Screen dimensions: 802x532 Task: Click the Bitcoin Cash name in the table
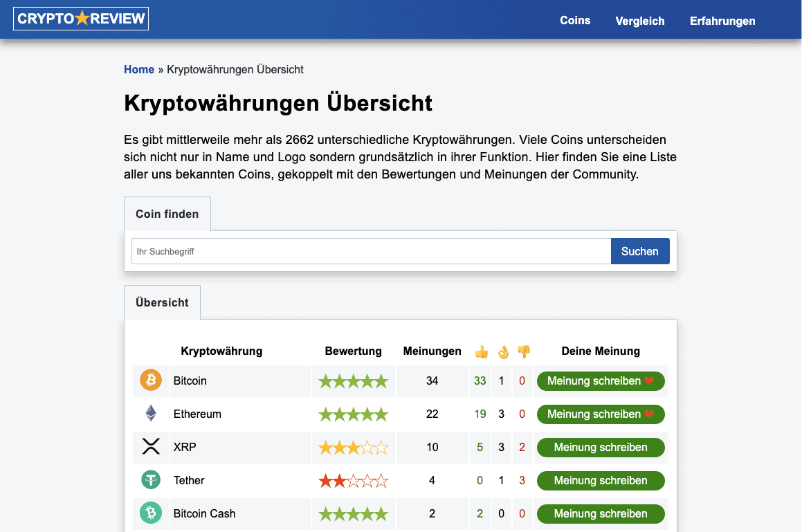coord(205,513)
